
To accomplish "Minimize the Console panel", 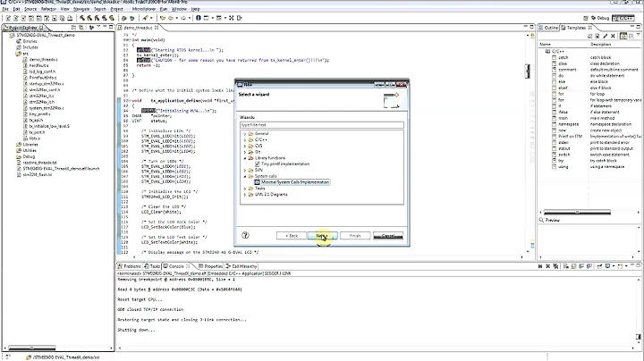I will click(631, 265).
